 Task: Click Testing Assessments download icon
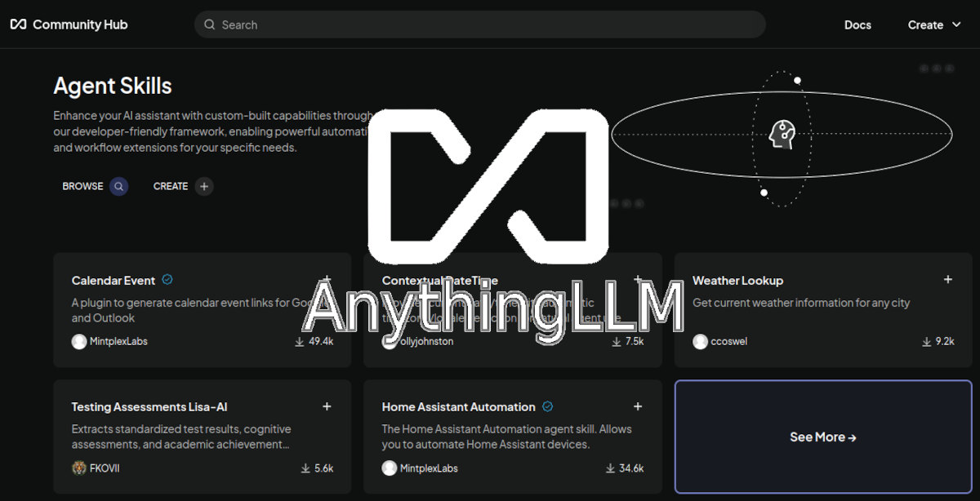click(305, 468)
